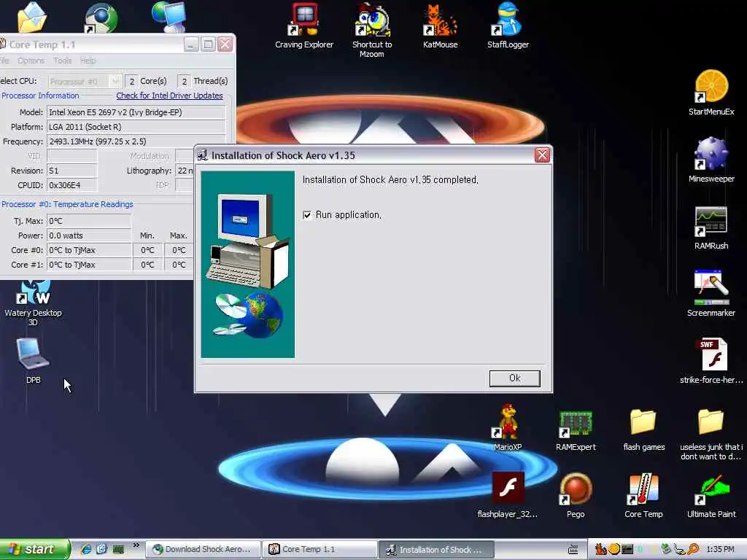Screen dimensions: 747x560
Task: Click the CPUID value field
Action: (72, 185)
